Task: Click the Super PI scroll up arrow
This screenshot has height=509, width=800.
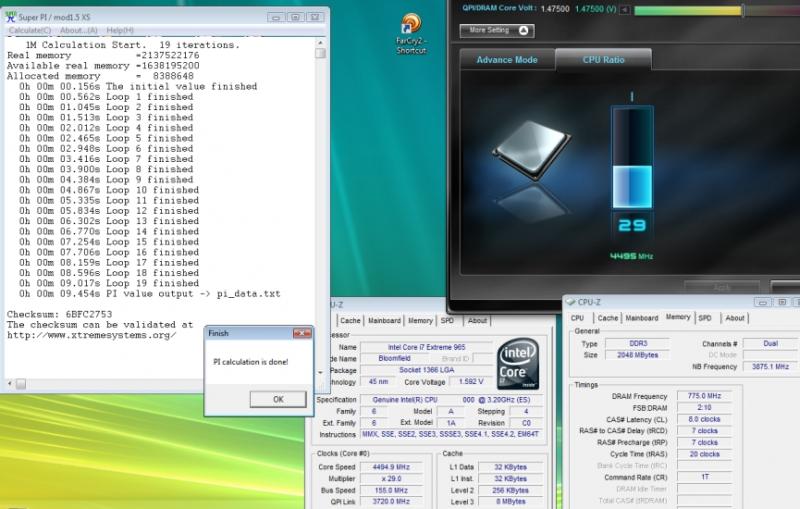Action: click(320, 43)
